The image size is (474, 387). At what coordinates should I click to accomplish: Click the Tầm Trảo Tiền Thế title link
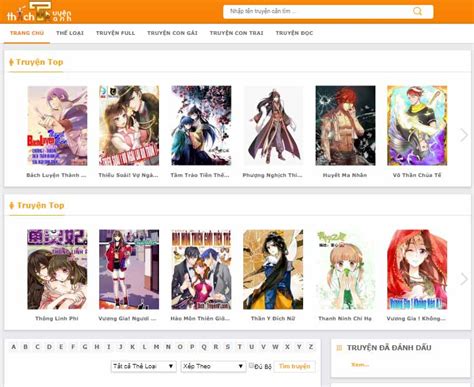pos(200,175)
